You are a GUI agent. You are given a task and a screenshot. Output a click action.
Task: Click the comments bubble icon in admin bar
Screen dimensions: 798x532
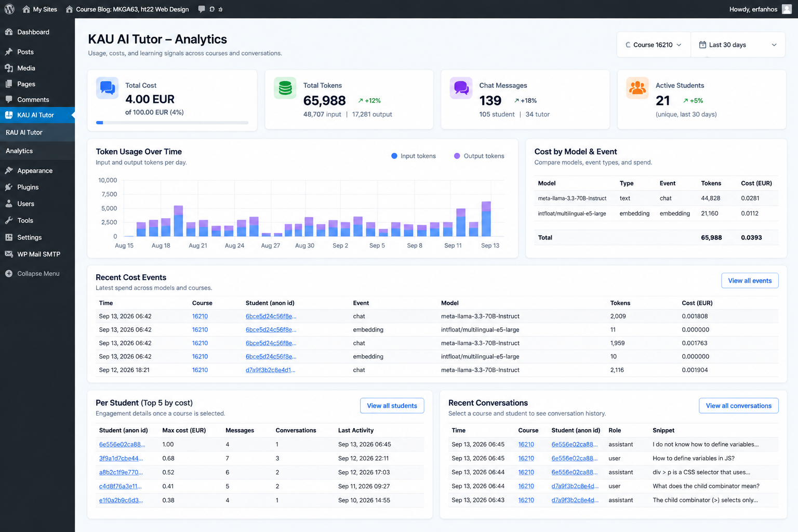[202, 9]
